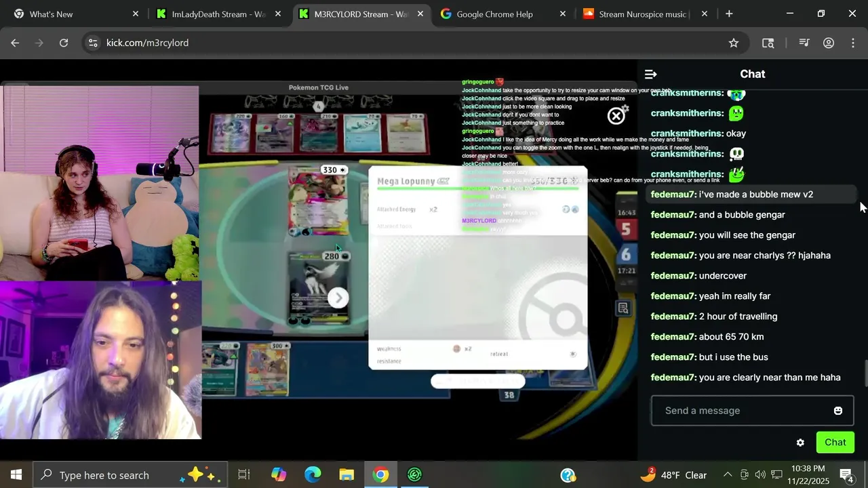The width and height of the screenshot is (868, 488).
Task: Click the 'you will see the gengar' message
Action: [747, 235]
